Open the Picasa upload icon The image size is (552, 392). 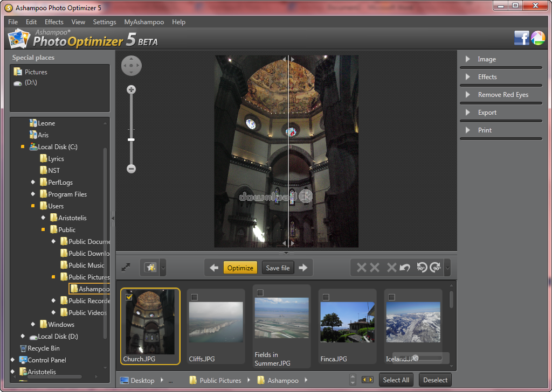point(537,38)
